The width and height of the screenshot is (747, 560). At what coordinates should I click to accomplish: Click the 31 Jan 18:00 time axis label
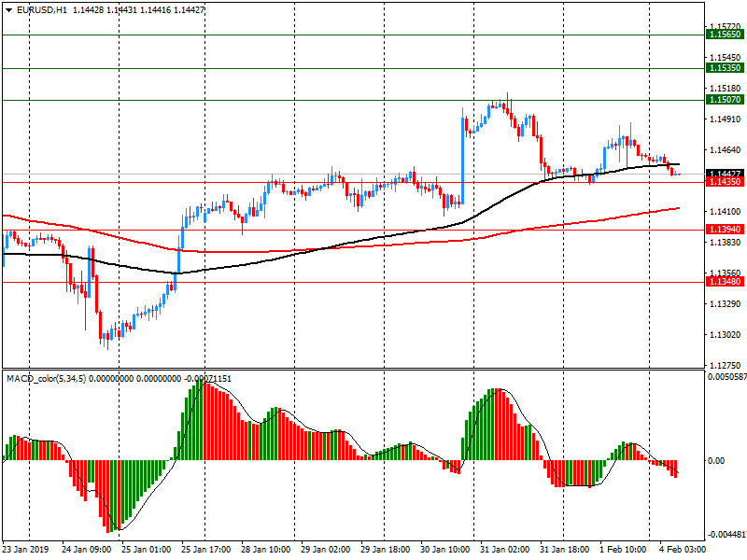point(565,549)
